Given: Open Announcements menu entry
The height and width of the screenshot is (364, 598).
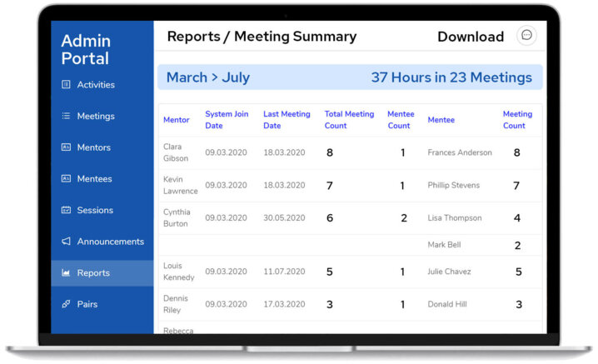Looking at the screenshot, I should (x=111, y=242).
